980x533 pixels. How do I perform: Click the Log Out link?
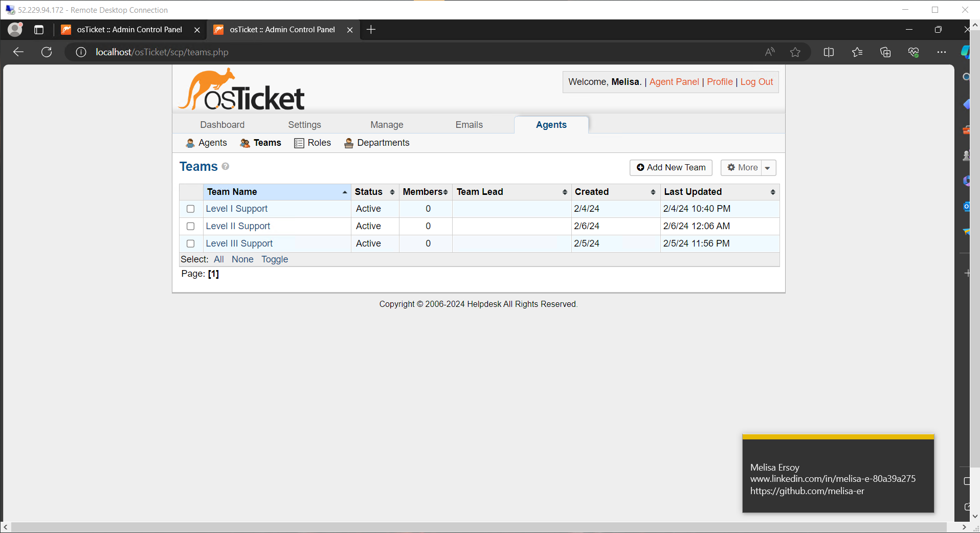757,82
